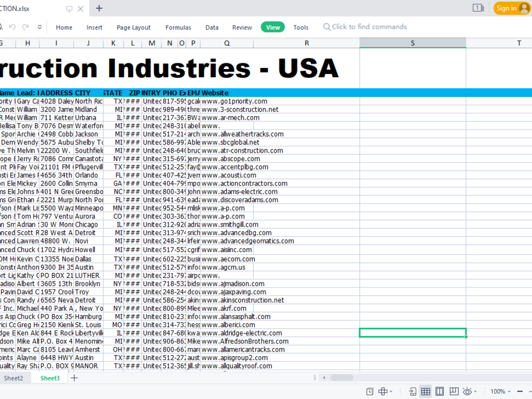Expand the crosshair reading-layout dropdown arrow

tap(391, 392)
